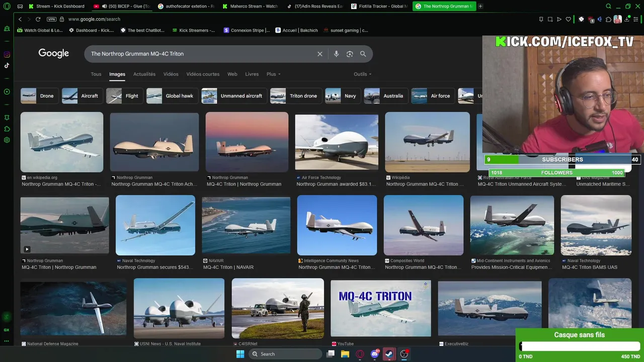Switch to Stream - Kick Dashboard tab
Image resolution: width=644 pixels, height=362 pixels.
(56, 6)
